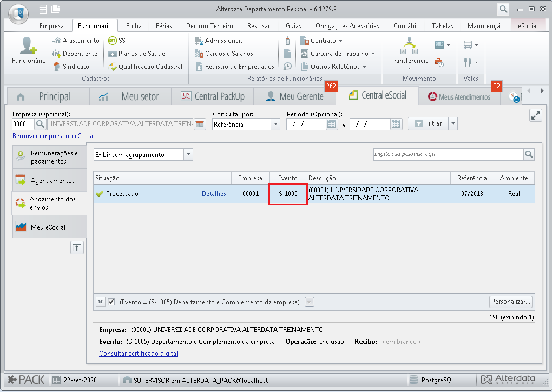Open filter history dropdown arrow
The width and height of the screenshot is (552, 392).
click(309, 302)
